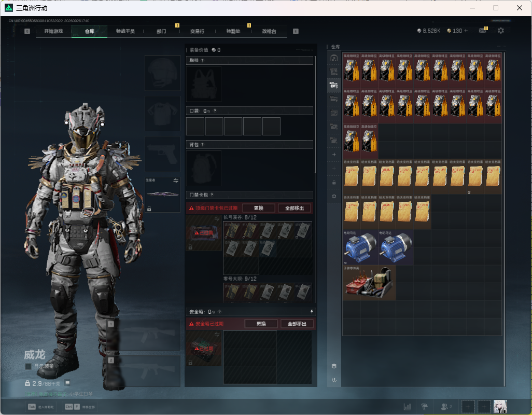Select the empty 背包 backpack slot
The width and height of the screenshot is (532, 415).
[204, 168]
